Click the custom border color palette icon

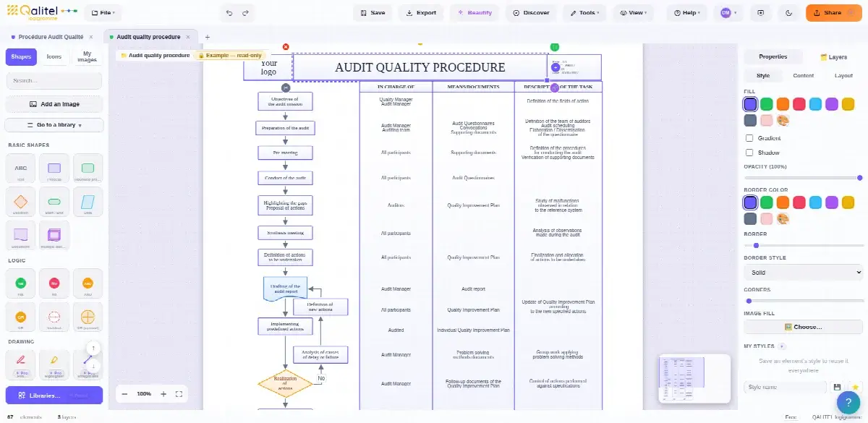(783, 218)
